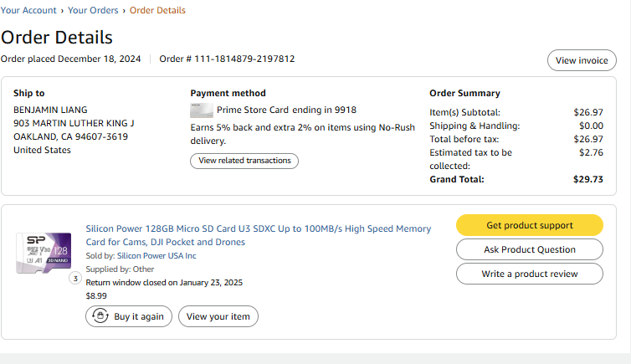Screen dimensions: 631x364
Task: Go to Your Account breadcrumb
Action: click(28, 11)
